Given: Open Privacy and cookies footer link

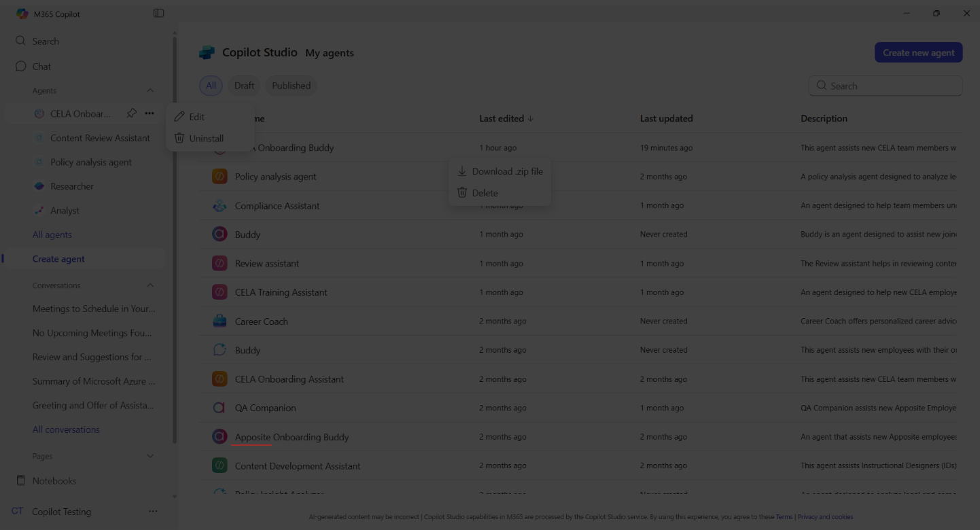Looking at the screenshot, I should click(825, 516).
